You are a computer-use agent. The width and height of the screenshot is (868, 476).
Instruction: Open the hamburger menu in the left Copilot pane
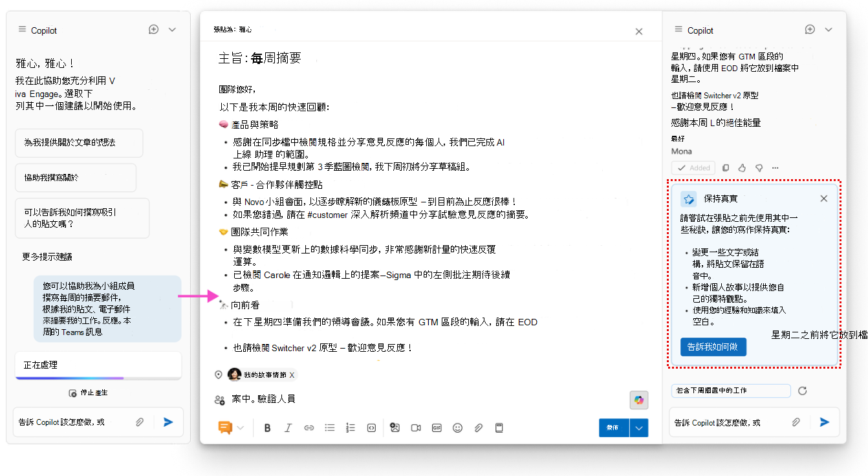[x=23, y=30]
